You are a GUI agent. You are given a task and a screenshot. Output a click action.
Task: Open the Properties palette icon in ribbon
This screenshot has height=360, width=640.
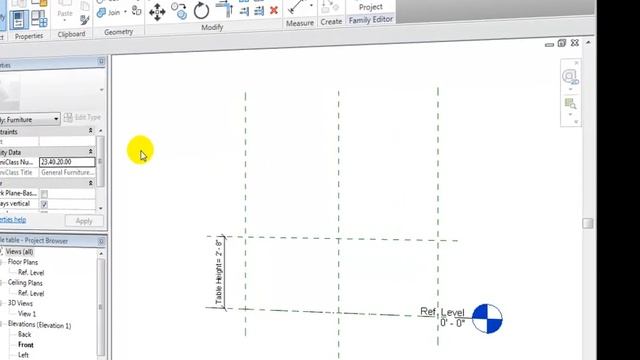19,19
